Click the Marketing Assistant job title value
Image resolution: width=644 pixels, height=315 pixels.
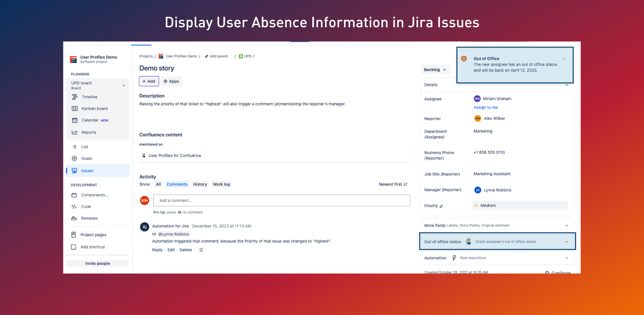492,174
